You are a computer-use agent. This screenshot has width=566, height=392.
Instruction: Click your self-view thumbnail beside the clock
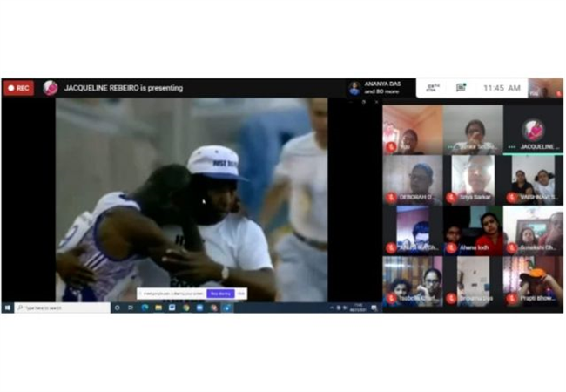pyautogui.click(x=545, y=88)
